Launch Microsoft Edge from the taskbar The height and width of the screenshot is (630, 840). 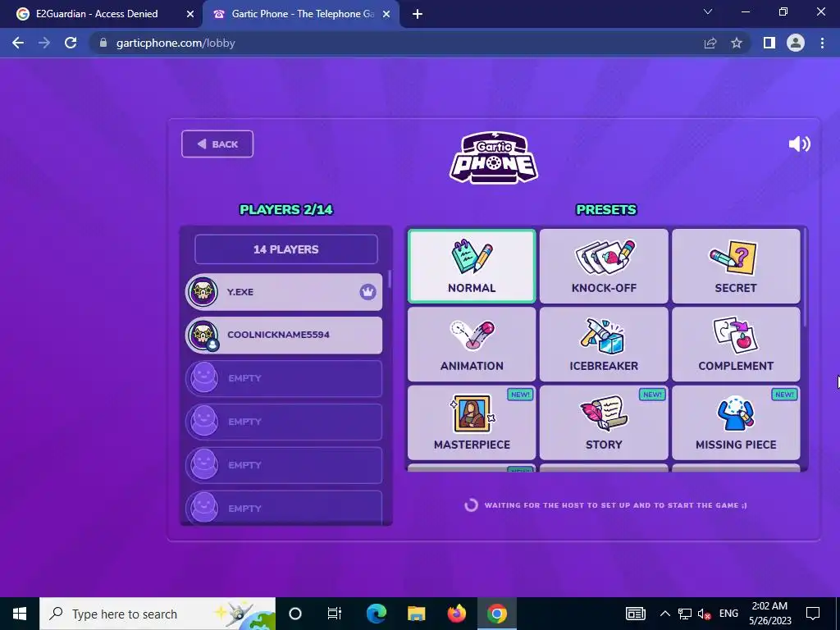click(x=377, y=614)
